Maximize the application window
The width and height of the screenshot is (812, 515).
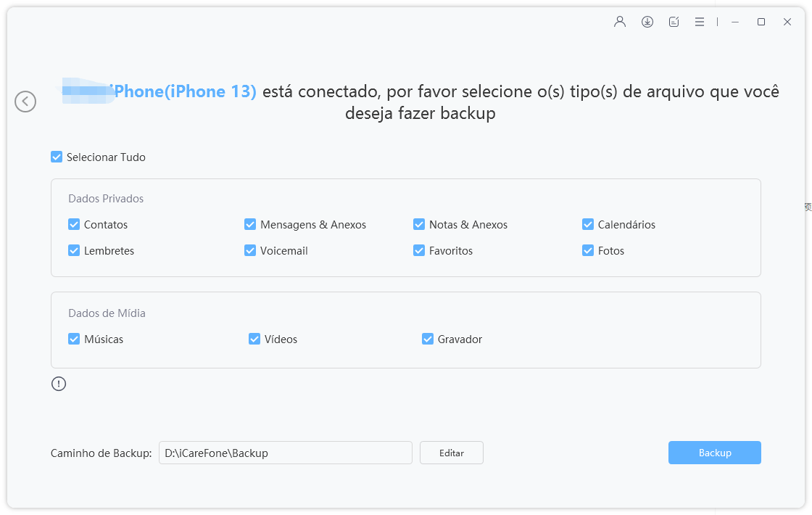(x=761, y=22)
